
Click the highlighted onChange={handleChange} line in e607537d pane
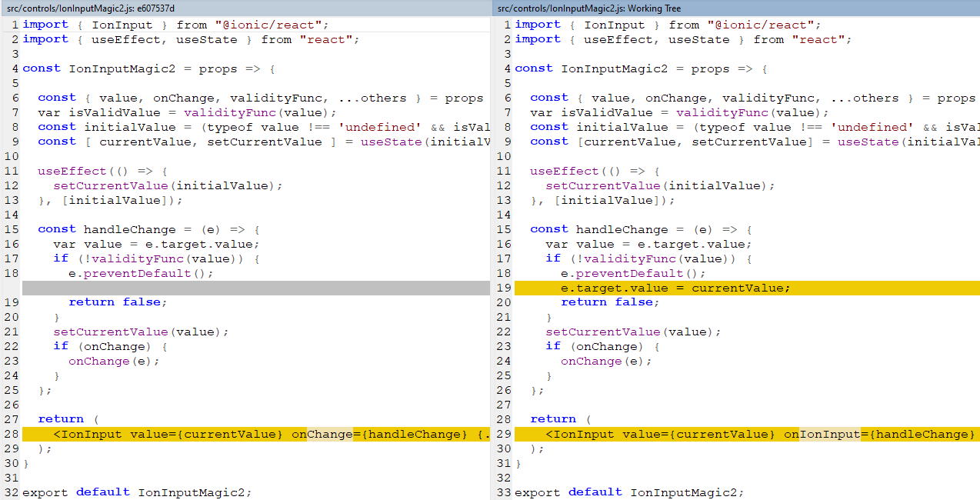click(255, 434)
